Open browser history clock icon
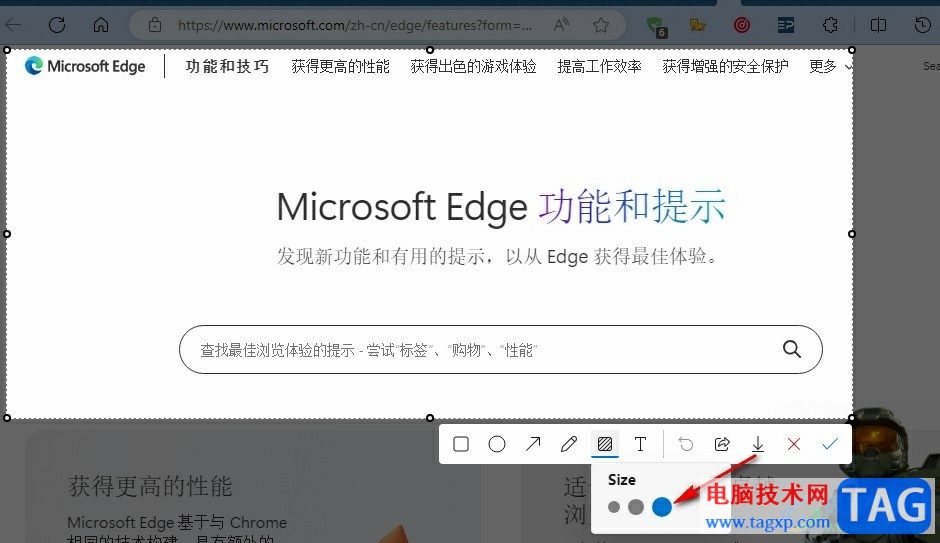 pyautogui.click(x=923, y=25)
